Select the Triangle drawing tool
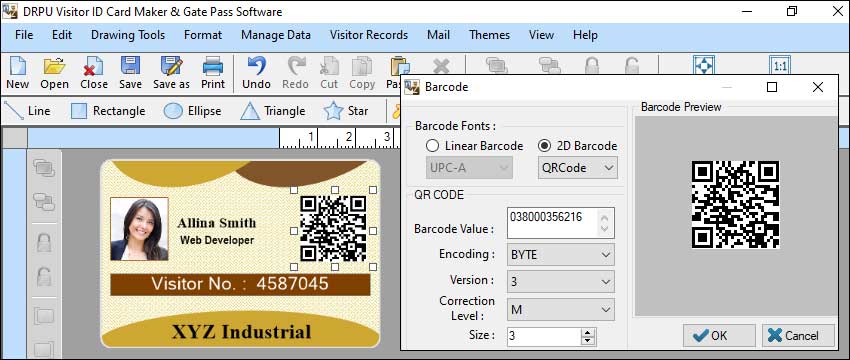 point(273,111)
